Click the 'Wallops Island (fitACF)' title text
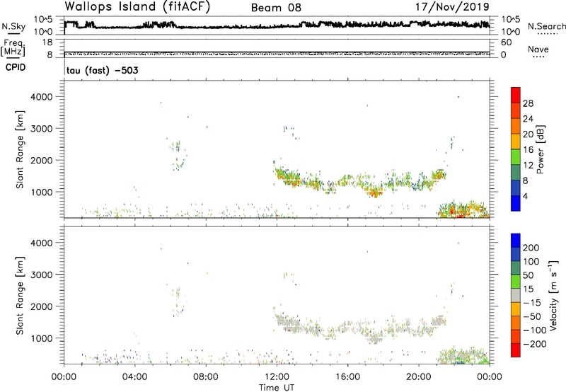 tap(137, 7)
